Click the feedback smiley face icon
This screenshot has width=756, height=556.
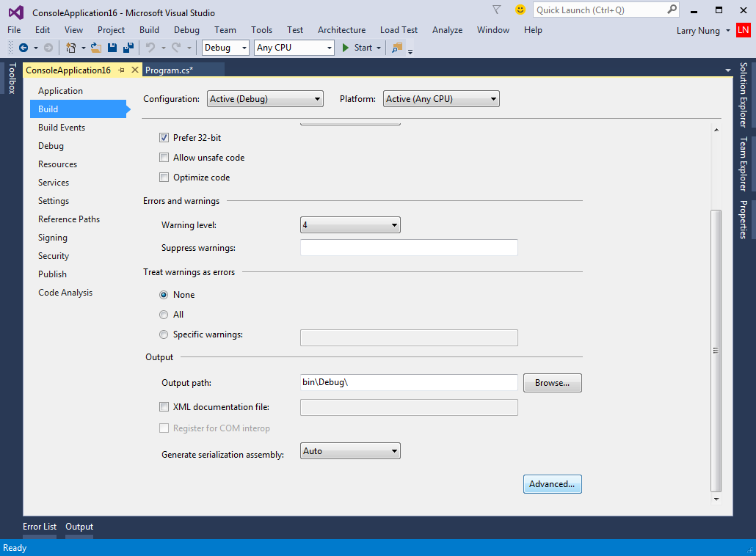(520, 10)
